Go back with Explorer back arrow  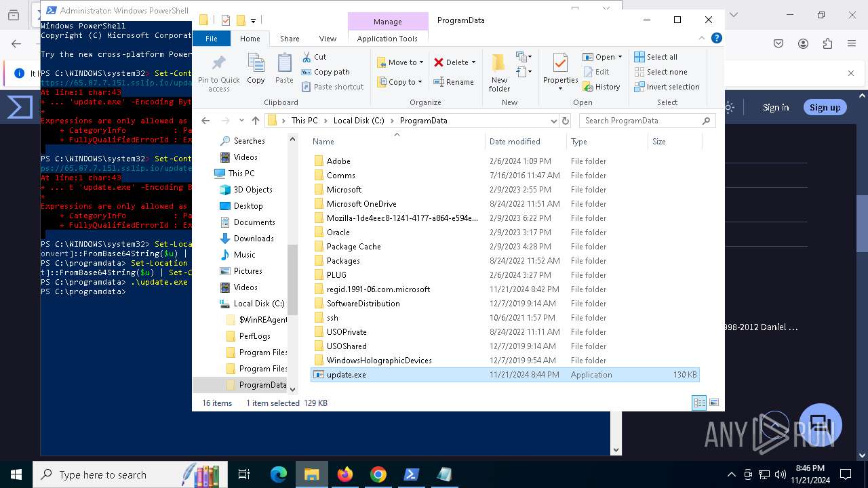(x=206, y=121)
